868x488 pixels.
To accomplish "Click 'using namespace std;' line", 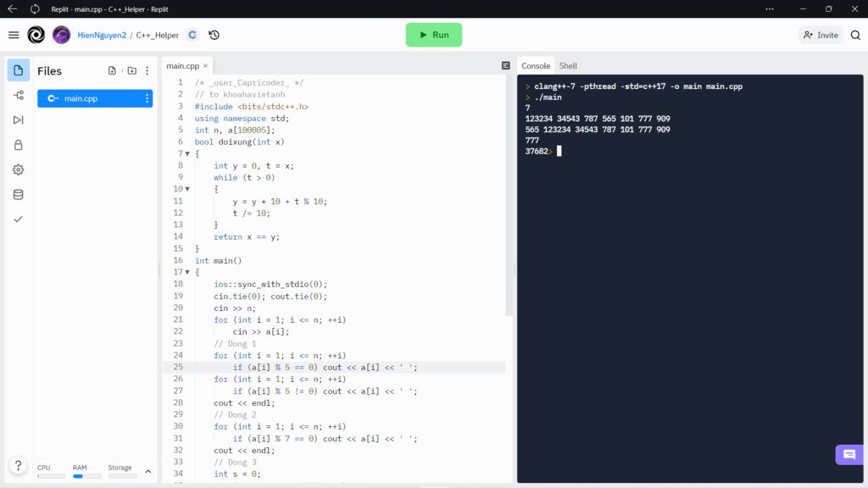I will pyautogui.click(x=242, y=119).
